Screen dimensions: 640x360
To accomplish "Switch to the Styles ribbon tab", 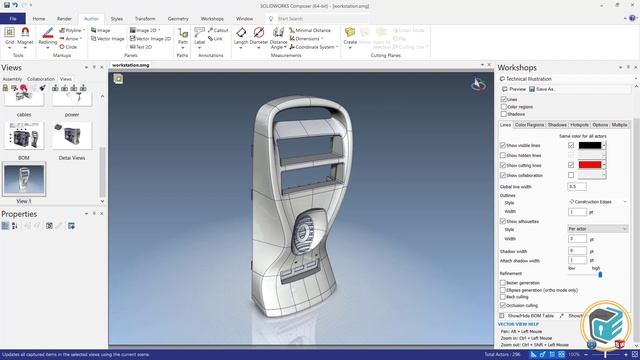I will click(117, 19).
